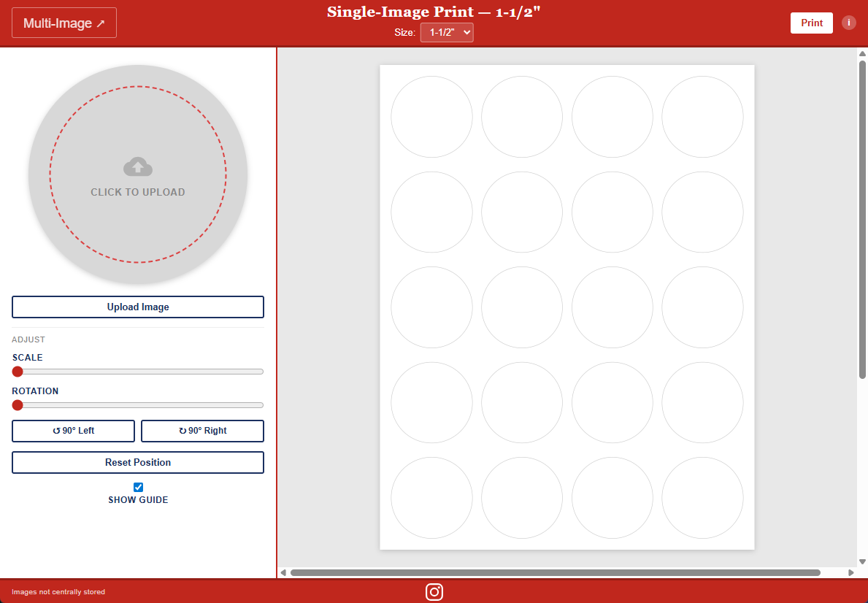Viewport: 868px width, 603px height.
Task: Click the Scale slider handle
Action: point(18,372)
